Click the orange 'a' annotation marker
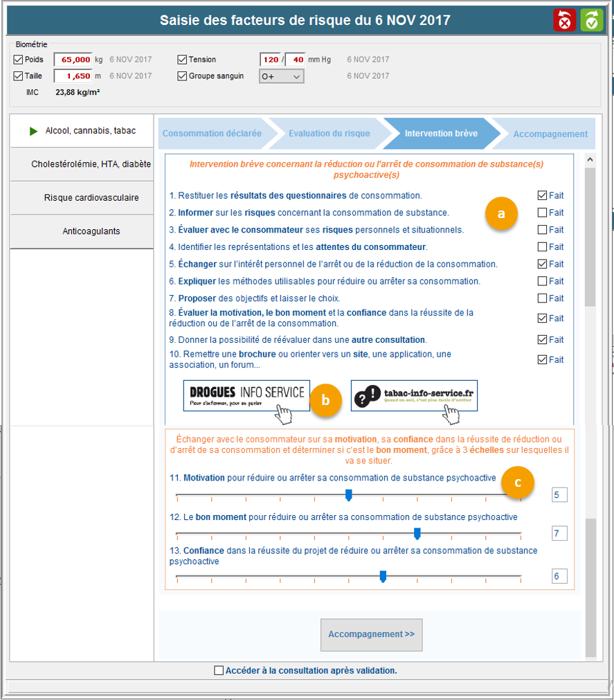The height and width of the screenshot is (700, 614). [x=502, y=214]
